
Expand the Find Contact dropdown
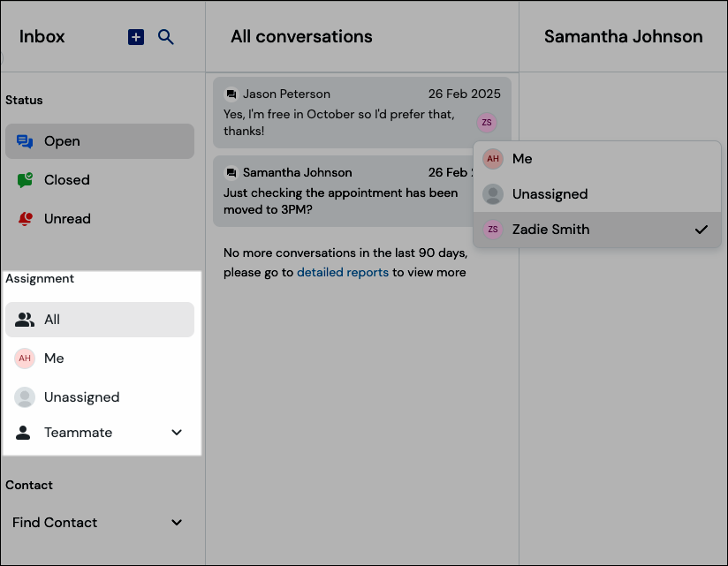tap(100, 523)
